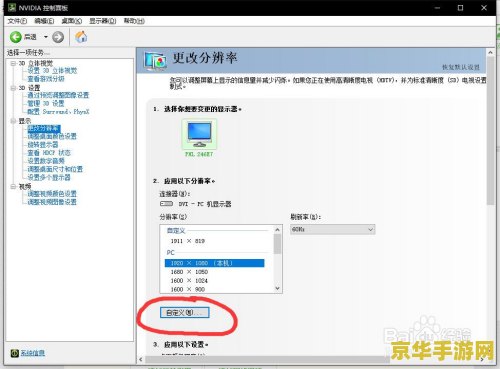Select the custom 1911 × 819 resolution
500x369 pixels.
coord(188,241)
